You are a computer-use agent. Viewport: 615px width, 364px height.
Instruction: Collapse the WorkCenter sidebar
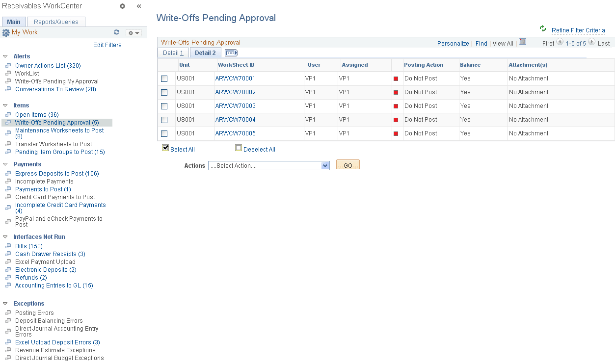[x=138, y=6]
